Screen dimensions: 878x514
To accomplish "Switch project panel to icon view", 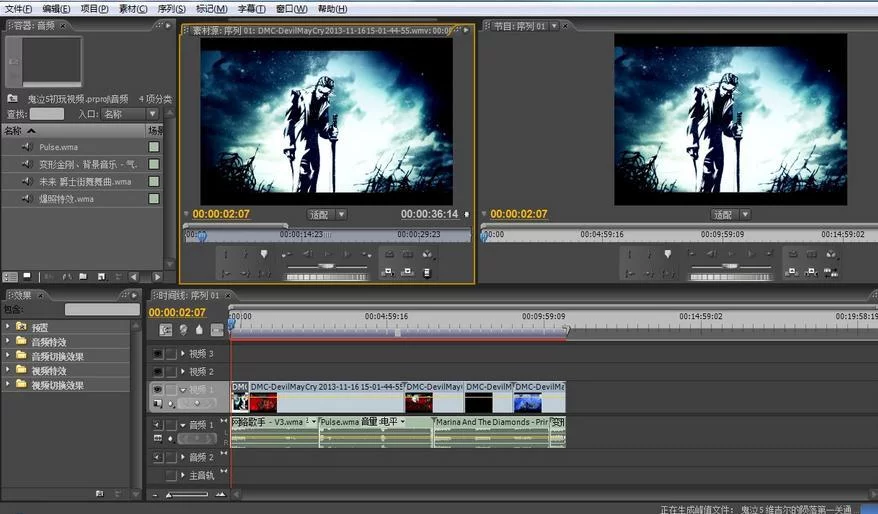I will 27,277.
